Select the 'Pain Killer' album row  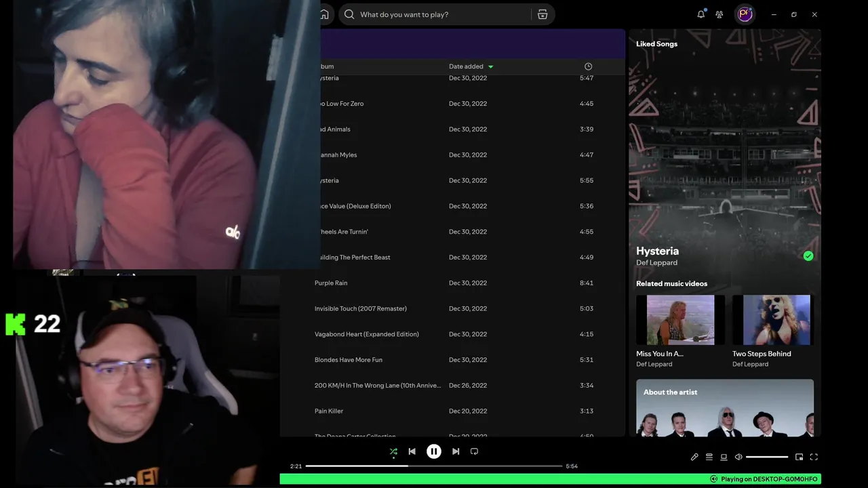(453, 411)
